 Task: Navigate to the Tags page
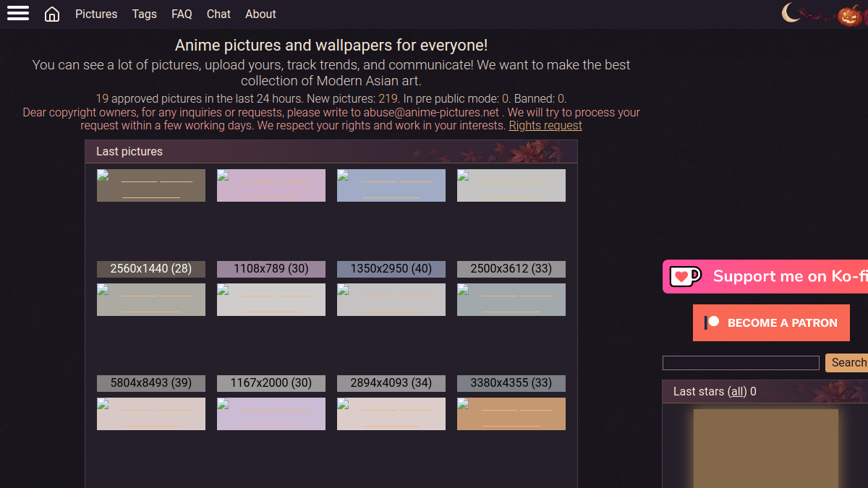pyautogui.click(x=145, y=14)
